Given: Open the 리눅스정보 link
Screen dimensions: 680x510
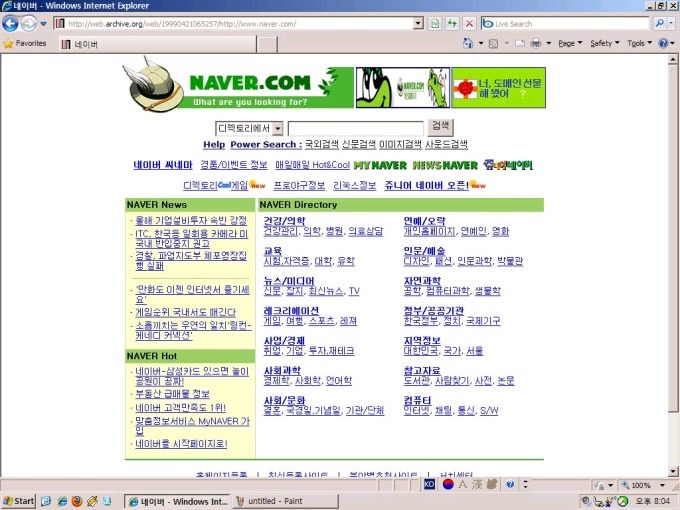Looking at the screenshot, I should (354, 186).
